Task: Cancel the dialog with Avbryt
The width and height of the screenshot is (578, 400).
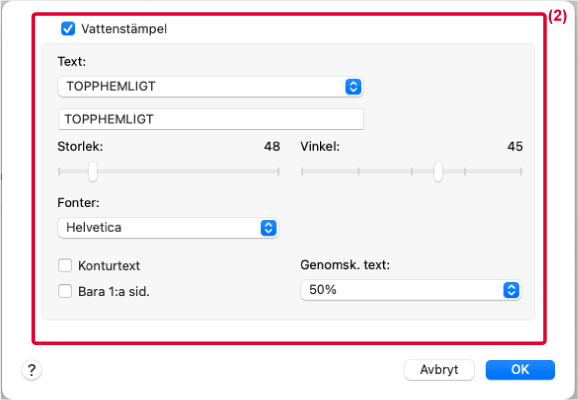Action: (x=439, y=370)
